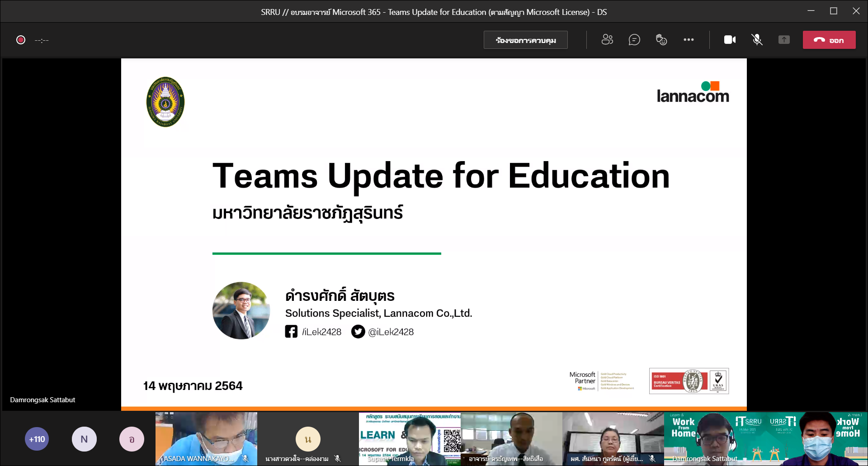Screen dimensions: 868x466
Task: Leave the meeting with red ออก button
Action: tap(829, 40)
